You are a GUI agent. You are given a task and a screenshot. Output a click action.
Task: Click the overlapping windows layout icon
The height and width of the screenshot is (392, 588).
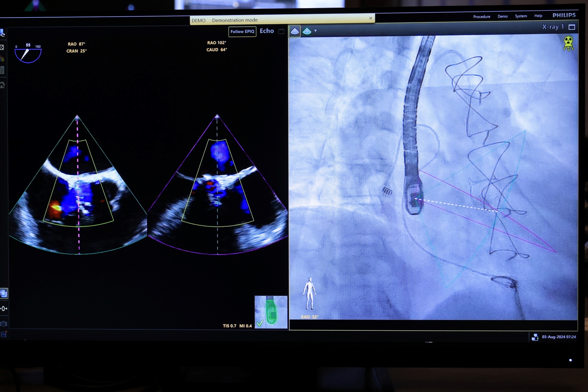click(3, 294)
